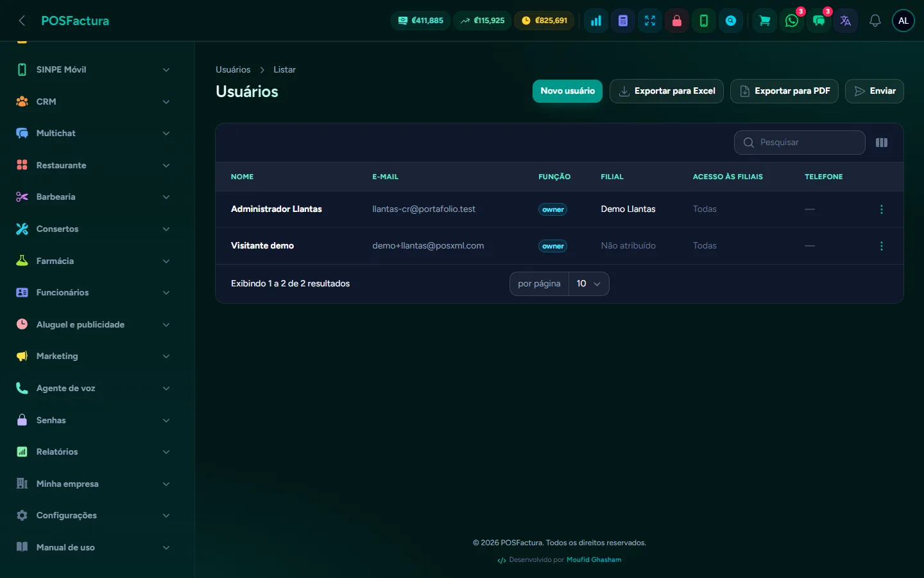Focus the Pesquisar search field
This screenshot has height=578, width=924.
[800, 143]
